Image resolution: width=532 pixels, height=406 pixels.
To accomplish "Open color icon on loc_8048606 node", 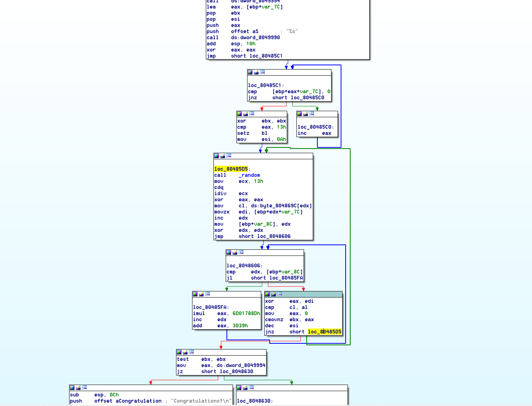I will point(229,252).
